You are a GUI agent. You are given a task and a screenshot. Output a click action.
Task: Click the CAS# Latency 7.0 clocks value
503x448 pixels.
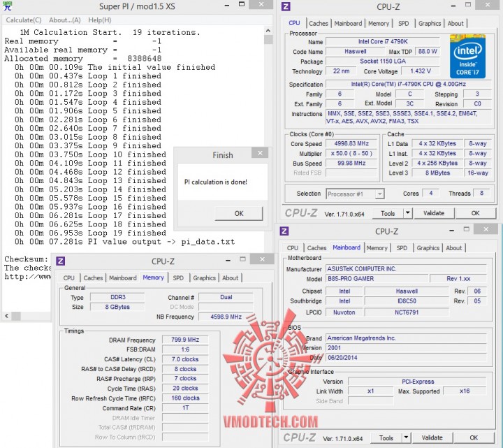coord(185,359)
